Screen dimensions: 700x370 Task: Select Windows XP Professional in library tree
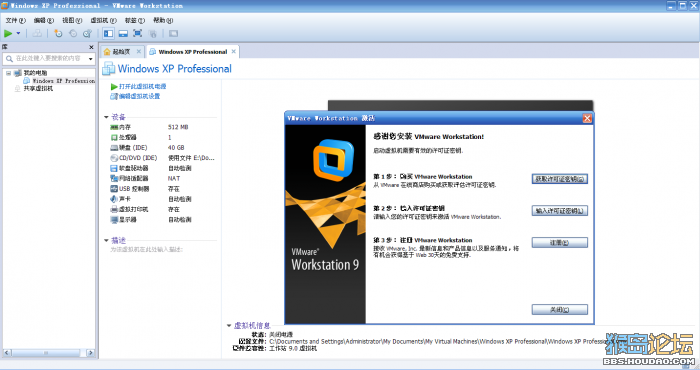63,81
